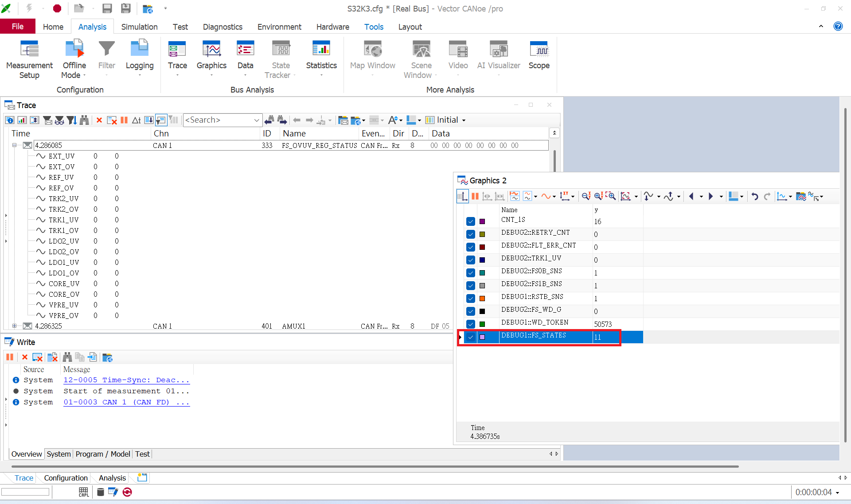Pause the Write window output

(x=10, y=357)
